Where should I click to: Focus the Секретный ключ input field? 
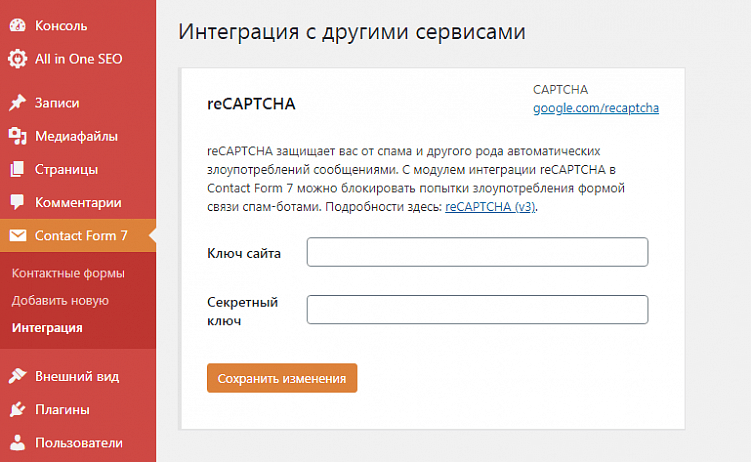(477, 310)
